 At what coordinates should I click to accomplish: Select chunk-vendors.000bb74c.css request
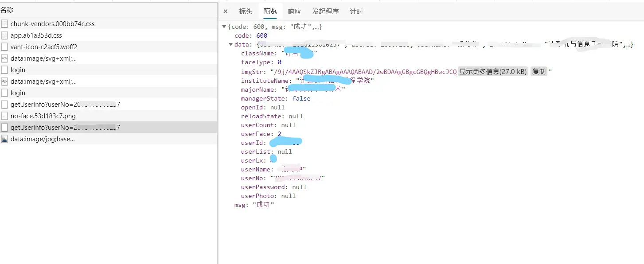click(x=52, y=24)
